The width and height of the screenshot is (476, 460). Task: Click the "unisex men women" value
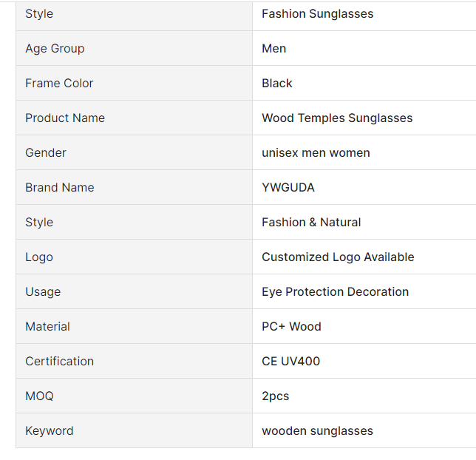tap(316, 153)
